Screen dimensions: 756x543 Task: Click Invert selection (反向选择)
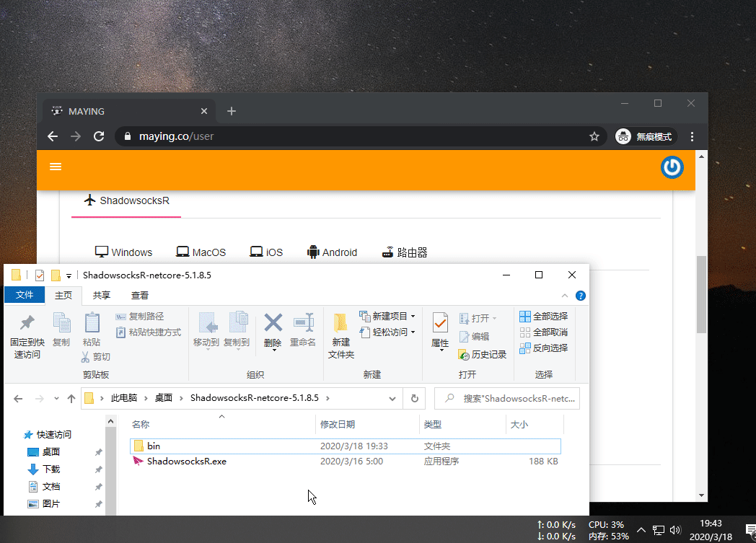[543, 348]
